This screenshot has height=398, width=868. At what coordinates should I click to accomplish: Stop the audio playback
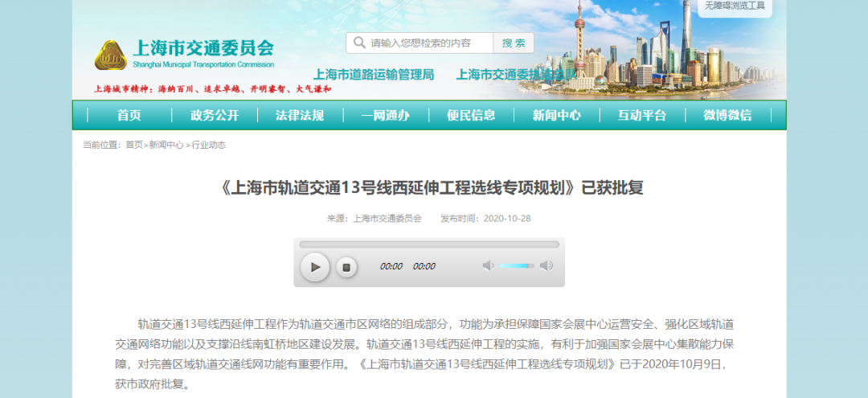click(346, 268)
